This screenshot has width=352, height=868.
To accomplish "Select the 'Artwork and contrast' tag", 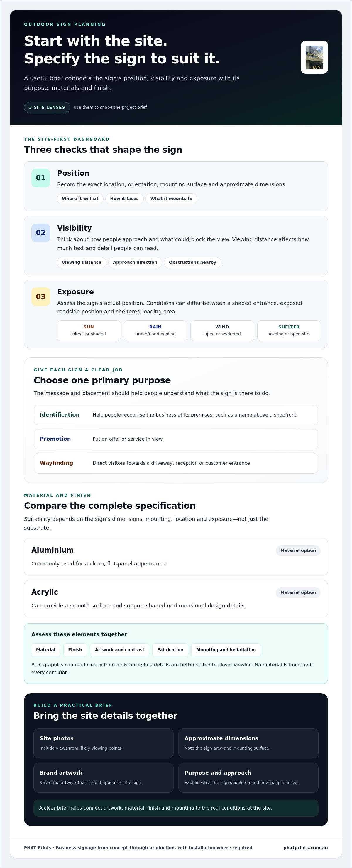I will pos(119,650).
